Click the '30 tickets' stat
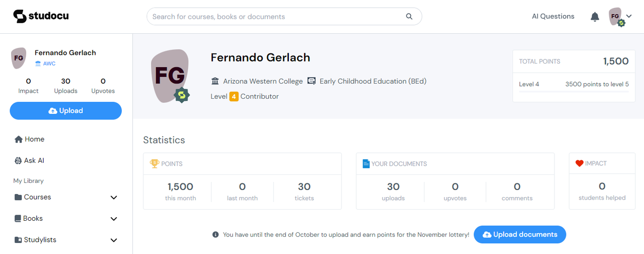644x254 pixels. (x=304, y=192)
